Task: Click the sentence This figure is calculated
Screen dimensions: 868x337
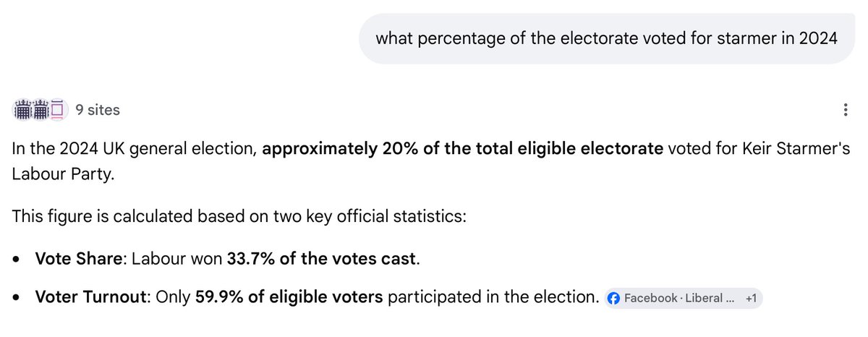Action: [239, 216]
